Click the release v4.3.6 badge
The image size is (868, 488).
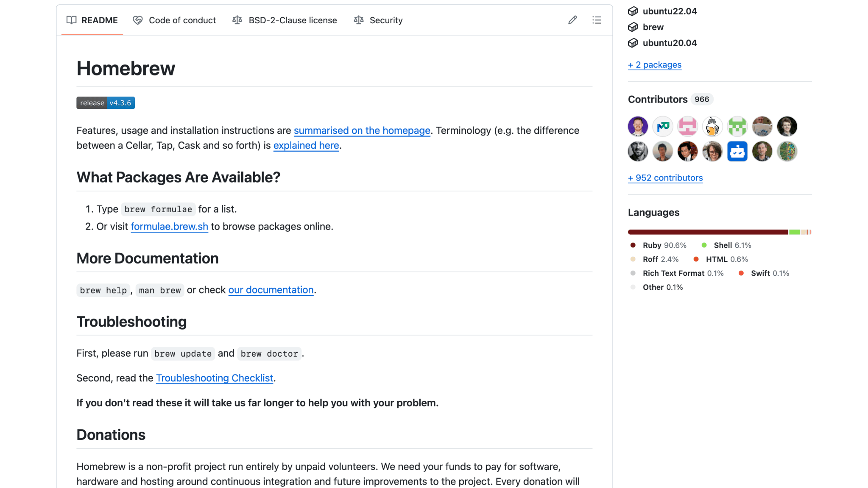pos(105,103)
